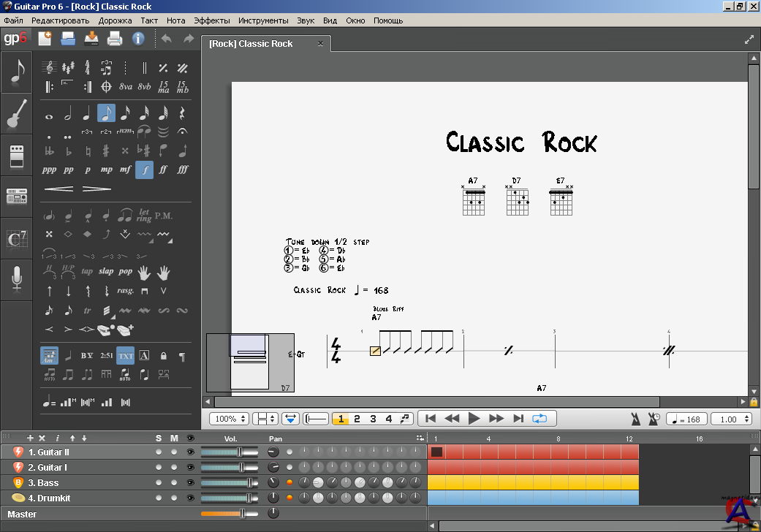Image resolution: width=761 pixels, height=532 pixels.
Task: Hide the Guitar I track visibility
Action: 191,468
